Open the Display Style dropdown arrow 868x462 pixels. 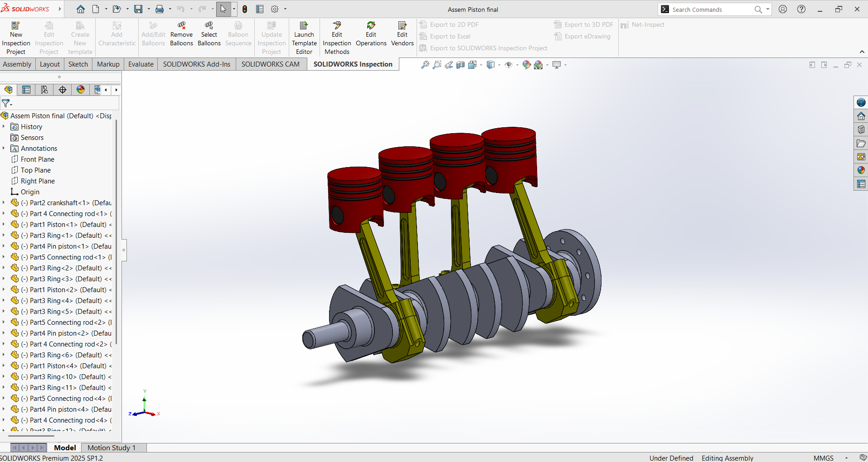499,65
